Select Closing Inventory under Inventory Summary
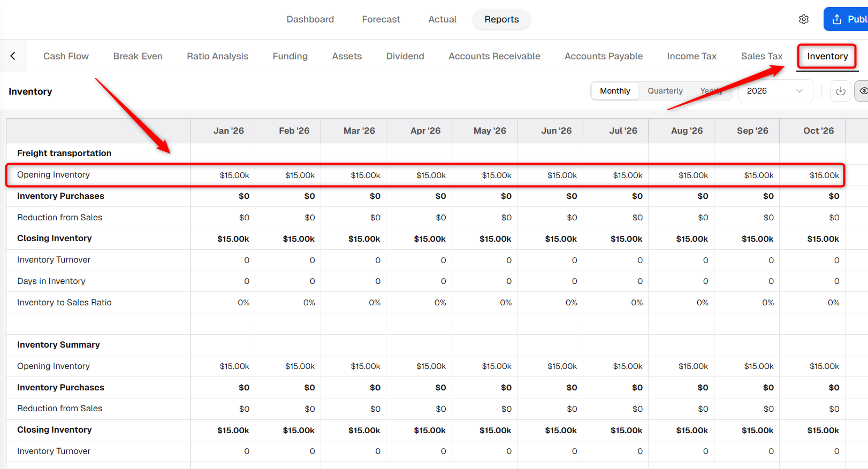The height and width of the screenshot is (469, 868). tap(54, 429)
